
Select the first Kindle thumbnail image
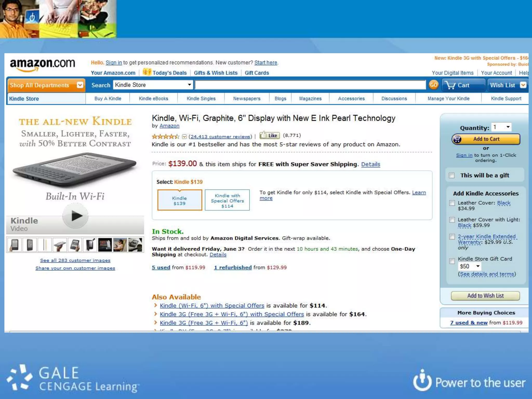point(15,245)
